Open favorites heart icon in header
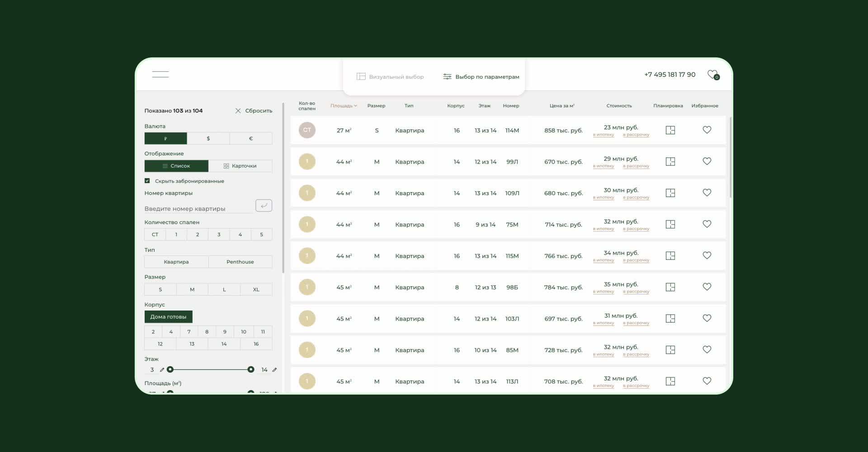Image resolution: width=868 pixels, height=452 pixels. [x=712, y=75]
